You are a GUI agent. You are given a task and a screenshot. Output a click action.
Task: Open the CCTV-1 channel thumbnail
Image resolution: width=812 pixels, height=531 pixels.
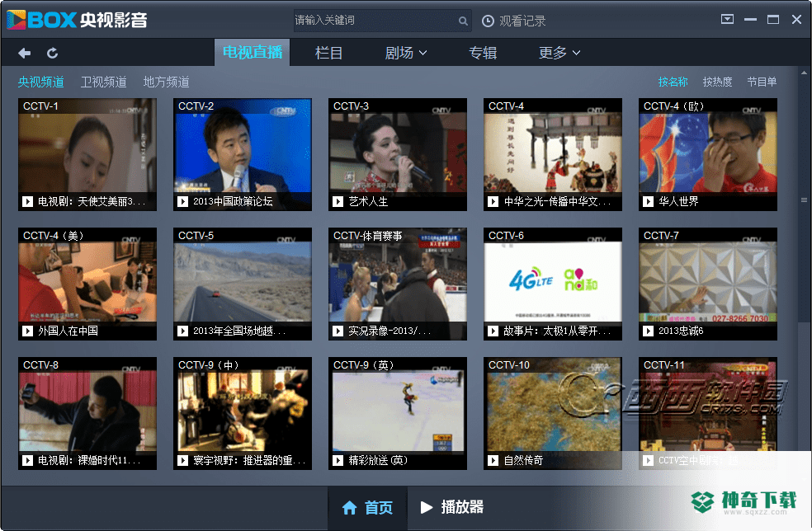(x=87, y=154)
